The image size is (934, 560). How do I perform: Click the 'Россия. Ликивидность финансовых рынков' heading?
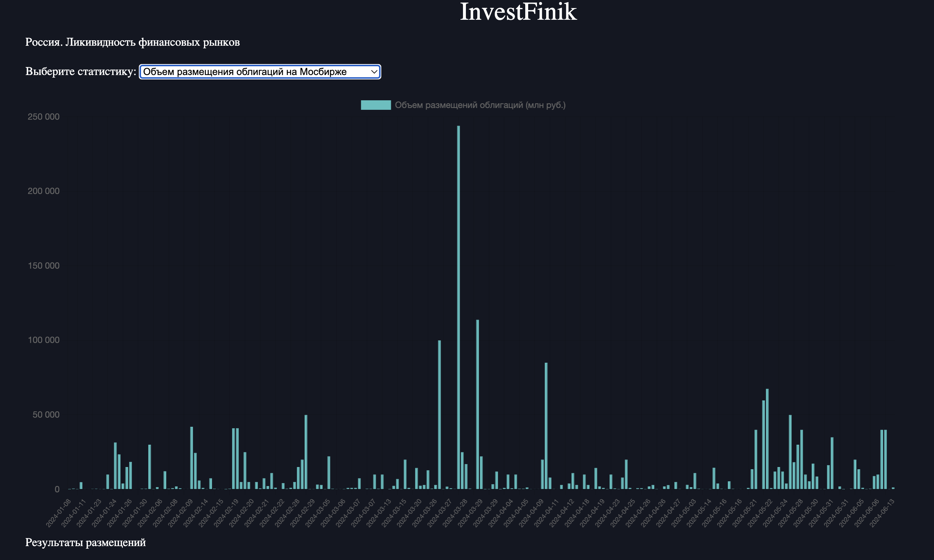(x=133, y=42)
